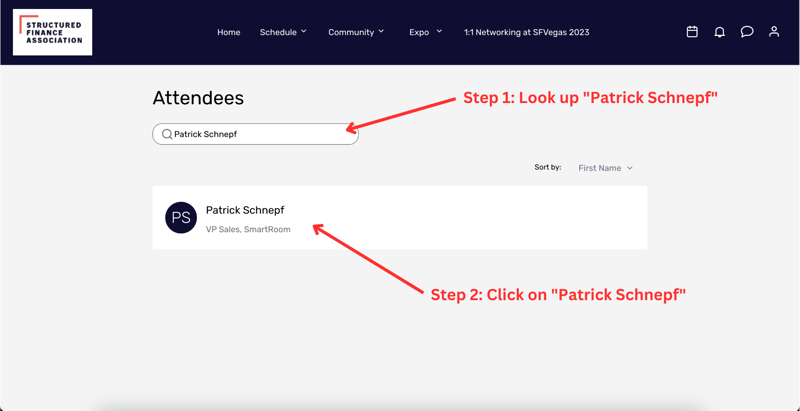Screen dimensions: 800x411
Task: Click the VP Sales, SmartRoom subtitle
Action: tap(248, 229)
